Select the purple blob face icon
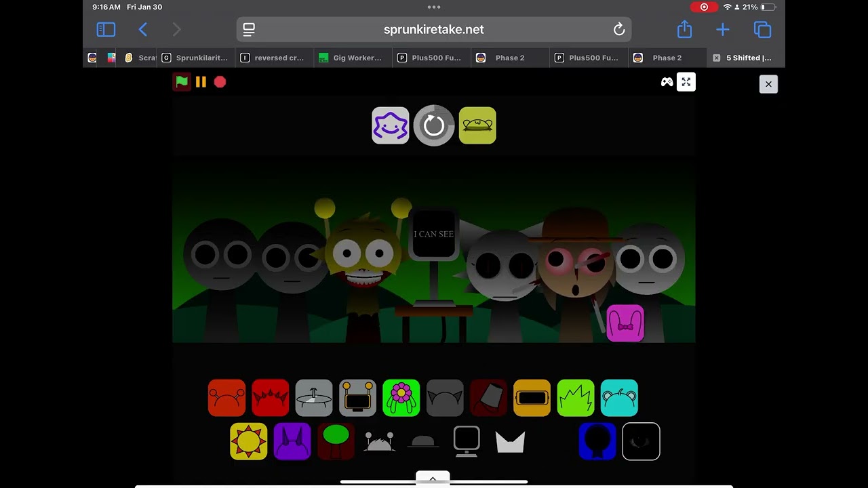 point(391,125)
